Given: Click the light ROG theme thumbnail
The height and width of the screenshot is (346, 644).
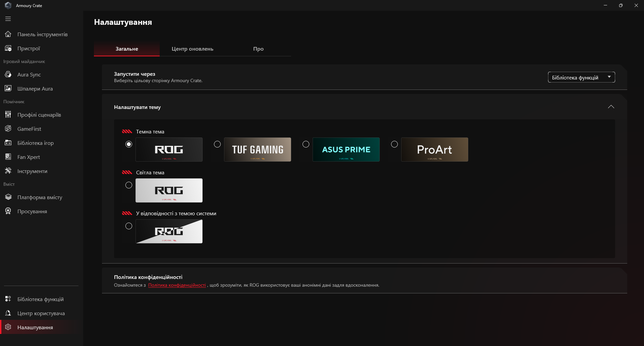Looking at the screenshot, I should click(169, 190).
